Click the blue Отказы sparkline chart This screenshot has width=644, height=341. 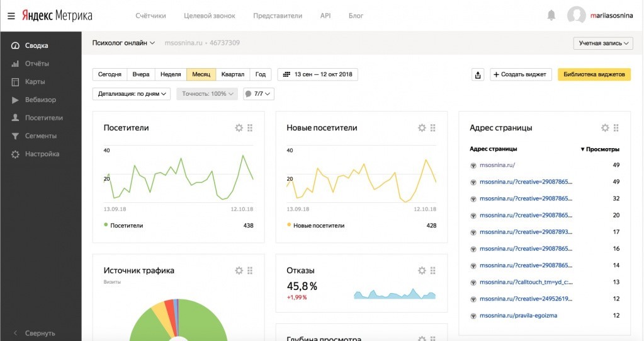click(x=395, y=294)
